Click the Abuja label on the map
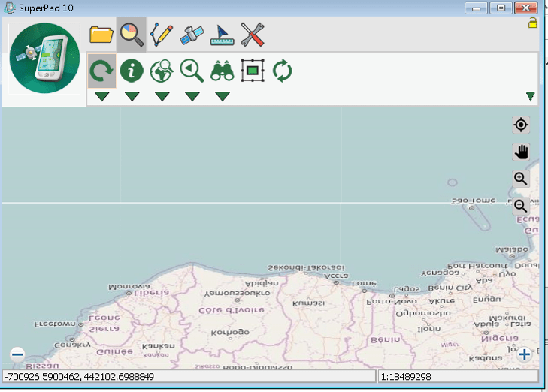 point(486,324)
